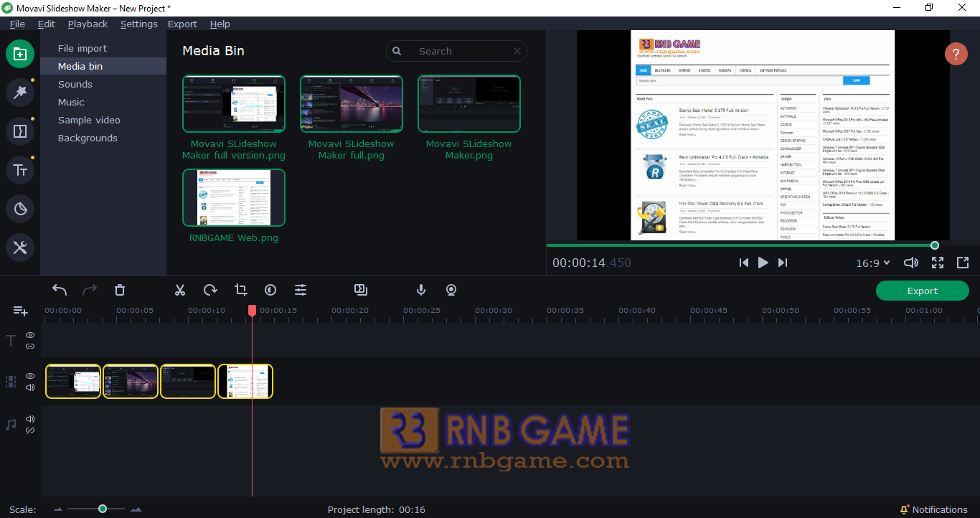
Task: Select Movavi SLideshow Maker full.png thumbnail
Action: coord(352,104)
